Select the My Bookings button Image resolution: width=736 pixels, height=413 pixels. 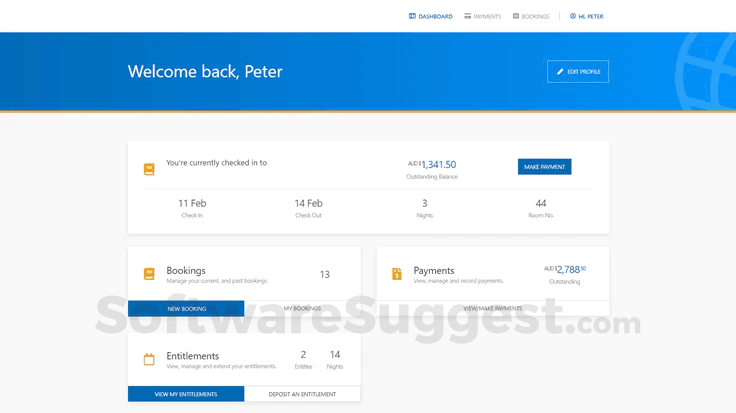(x=302, y=309)
